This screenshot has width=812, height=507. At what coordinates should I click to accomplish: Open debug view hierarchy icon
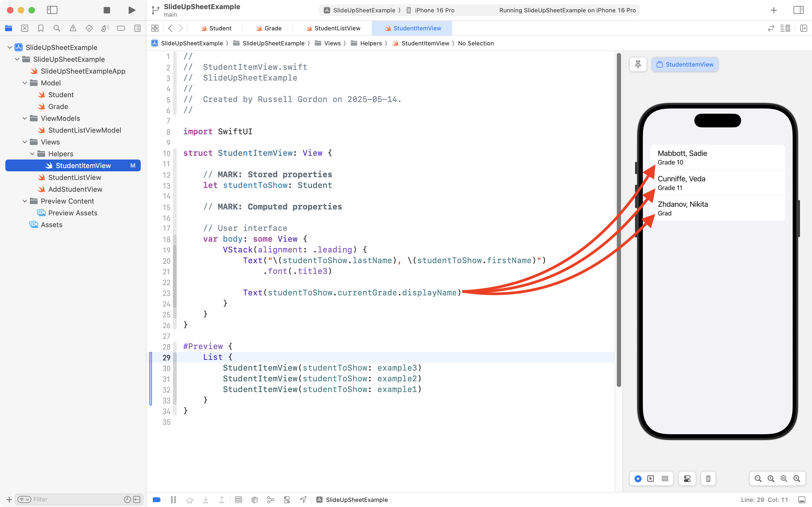coord(255,500)
